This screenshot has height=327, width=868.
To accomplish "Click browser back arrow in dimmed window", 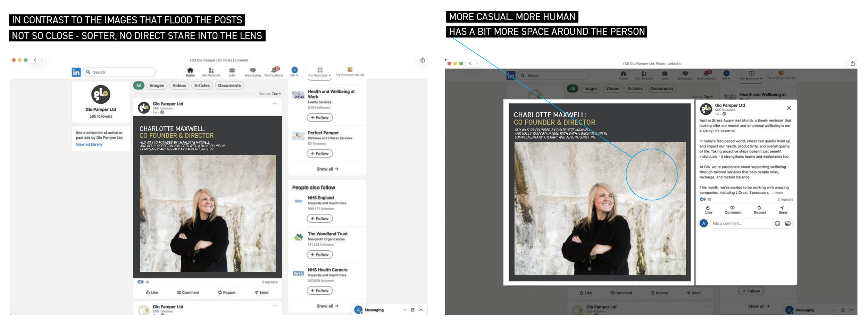I will [x=470, y=64].
